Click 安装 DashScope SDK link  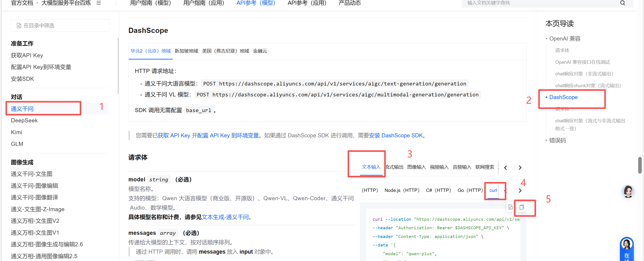395,136
